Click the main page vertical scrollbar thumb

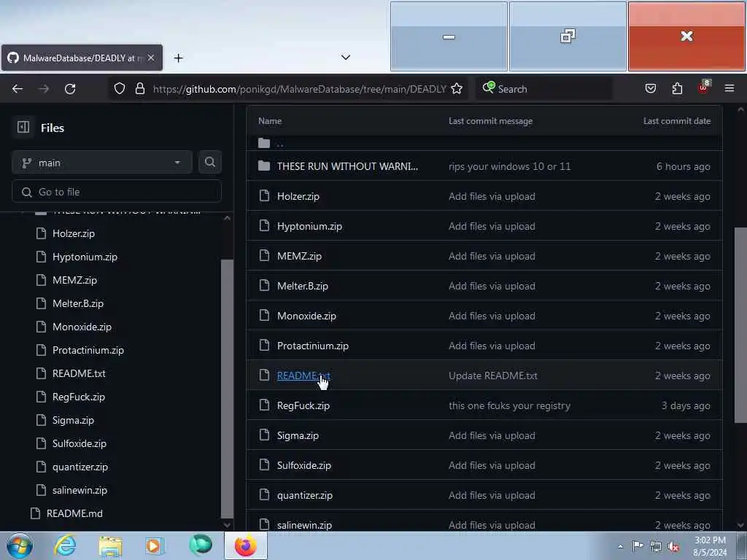[740, 324]
